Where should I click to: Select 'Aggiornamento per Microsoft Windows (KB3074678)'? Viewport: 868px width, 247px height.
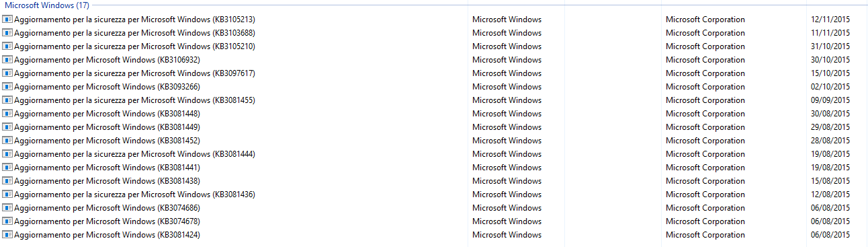click(107, 221)
